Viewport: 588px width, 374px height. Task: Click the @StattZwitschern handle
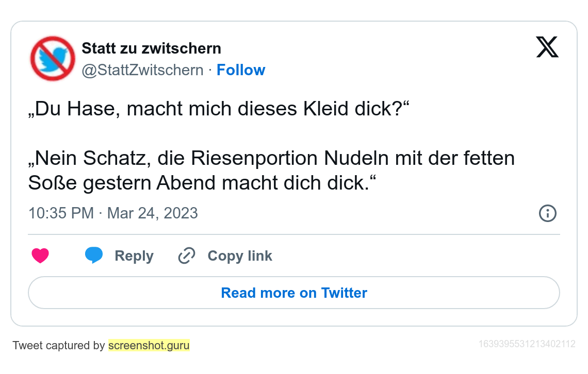[143, 70]
